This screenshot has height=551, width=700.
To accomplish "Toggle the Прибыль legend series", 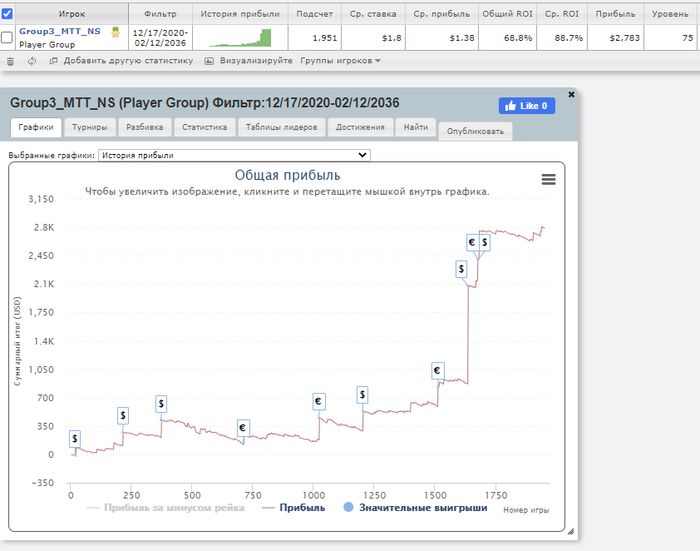I will [294, 508].
